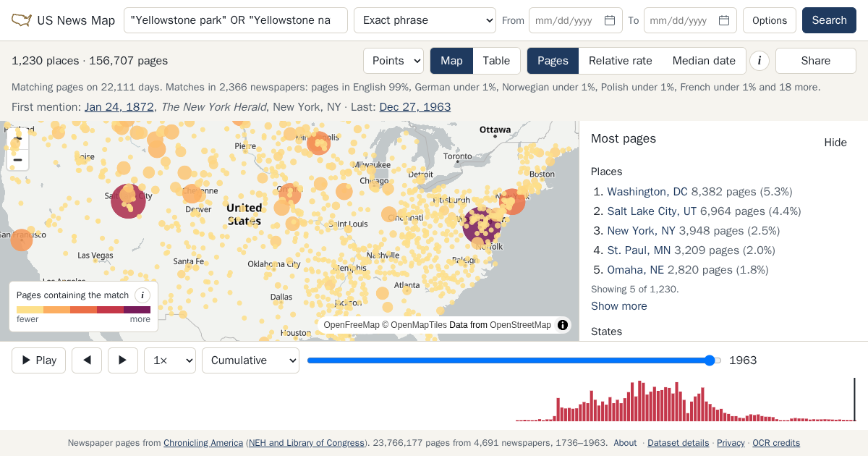
Task: Open the OpenStreetMap attribution link
Action: coord(520,325)
